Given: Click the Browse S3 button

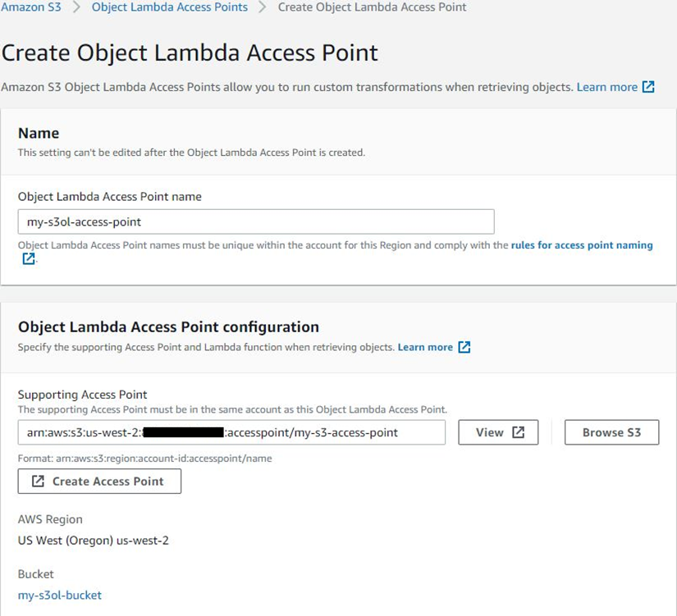Looking at the screenshot, I should tap(613, 432).
